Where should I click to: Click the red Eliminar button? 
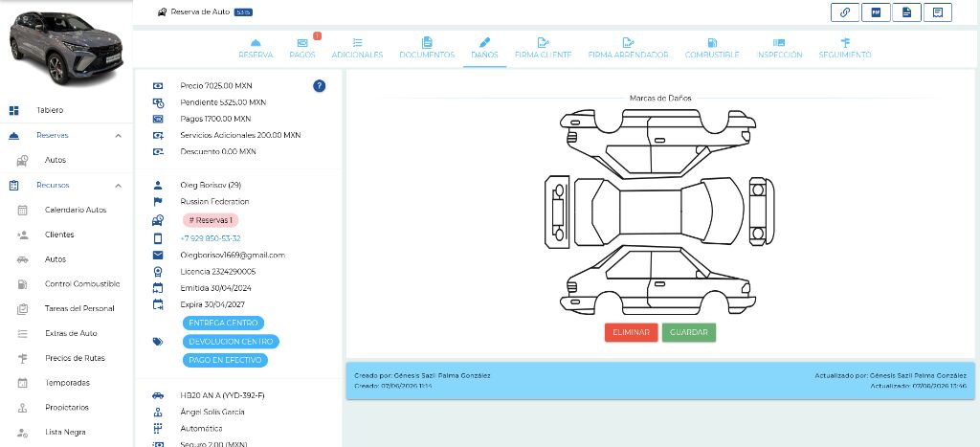(x=632, y=332)
